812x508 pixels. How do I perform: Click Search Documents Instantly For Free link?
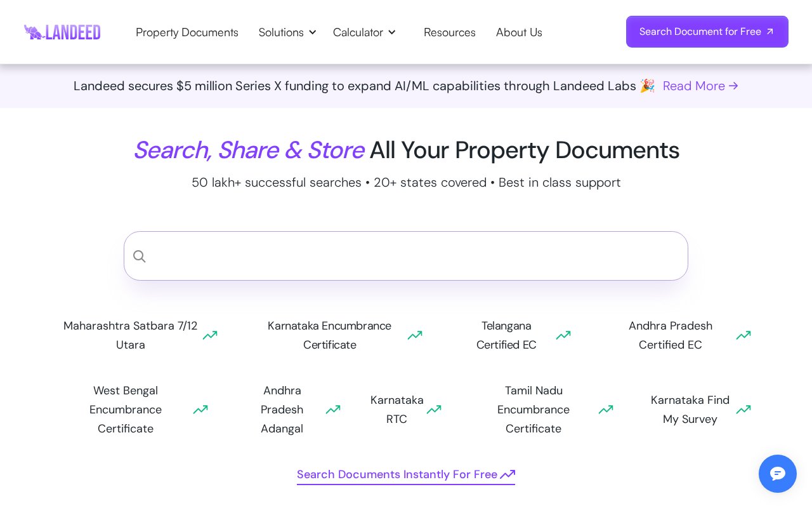406,474
